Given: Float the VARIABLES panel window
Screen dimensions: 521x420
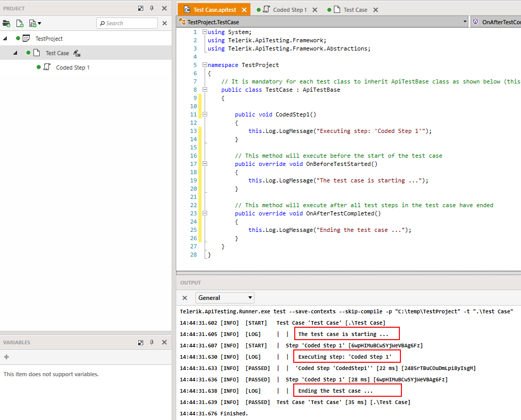Looking at the screenshot, I should (141, 342).
